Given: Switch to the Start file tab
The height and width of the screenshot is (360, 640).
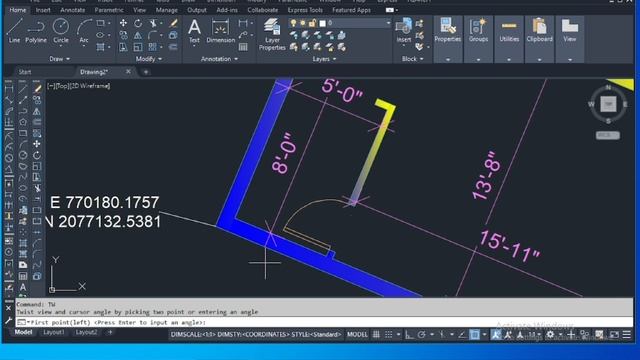Looking at the screenshot, I should (x=25, y=72).
